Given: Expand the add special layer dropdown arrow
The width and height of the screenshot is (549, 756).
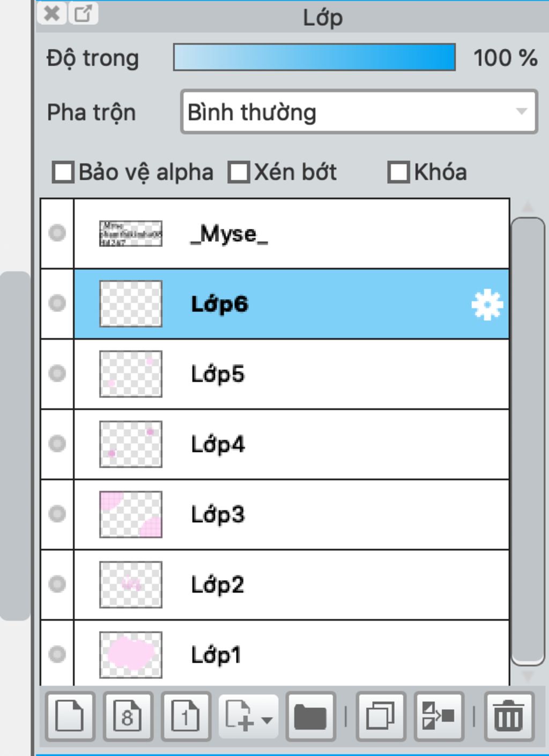Looking at the screenshot, I should coord(267,720).
